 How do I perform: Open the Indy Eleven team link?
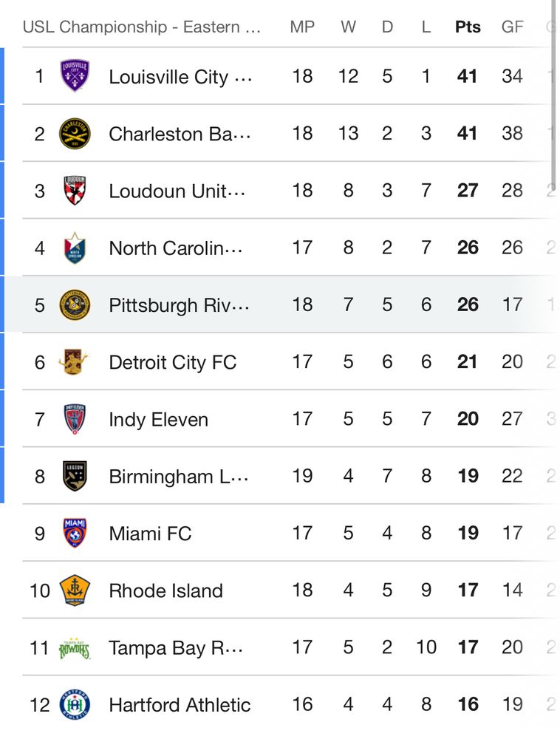[158, 420]
